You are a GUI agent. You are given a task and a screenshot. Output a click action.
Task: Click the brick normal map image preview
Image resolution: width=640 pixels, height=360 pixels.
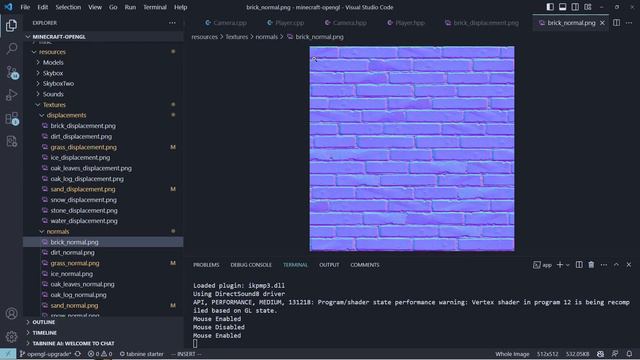[412, 149]
